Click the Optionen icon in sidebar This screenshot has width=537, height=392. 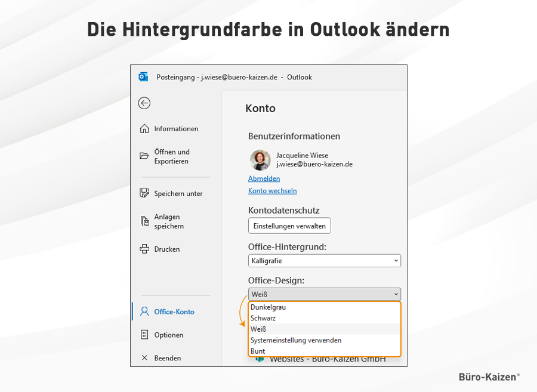(x=144, y=335)
